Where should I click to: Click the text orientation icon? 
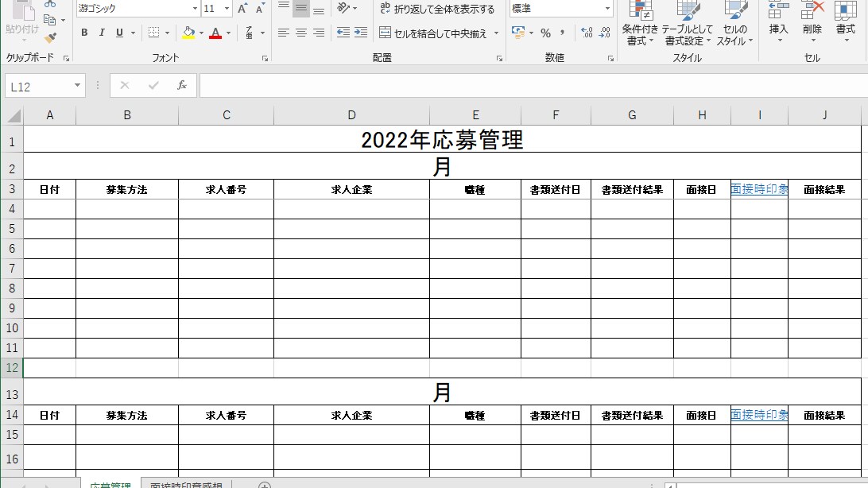pos(343,8)
